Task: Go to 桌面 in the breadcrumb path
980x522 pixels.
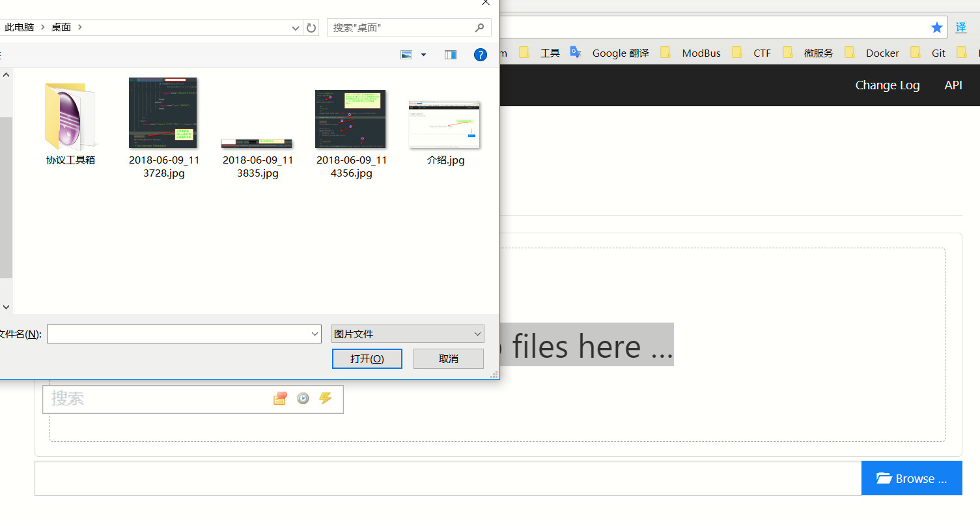Action: click(61, 27)
